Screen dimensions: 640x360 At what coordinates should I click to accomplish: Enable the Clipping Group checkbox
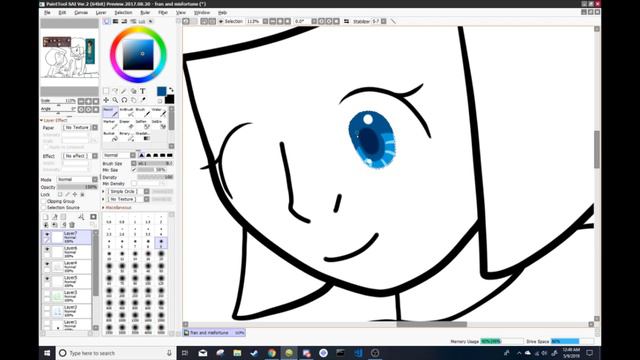(x=44, y=201)
